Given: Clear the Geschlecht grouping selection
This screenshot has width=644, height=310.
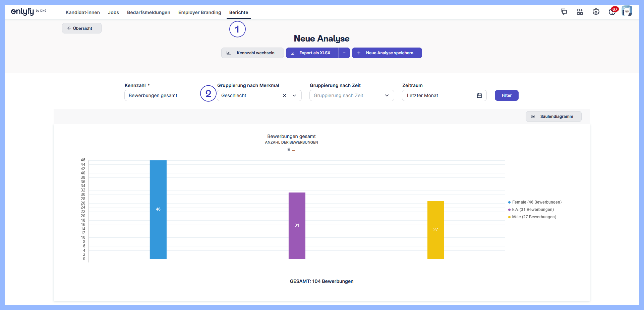Looking at the screenshot, I should 285,95.
